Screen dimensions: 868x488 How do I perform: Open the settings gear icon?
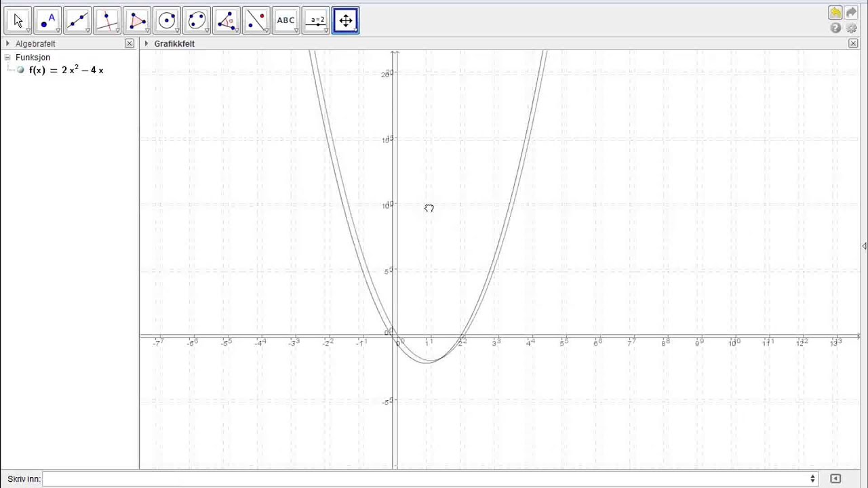pyautogui.click(x=852, y=28)
